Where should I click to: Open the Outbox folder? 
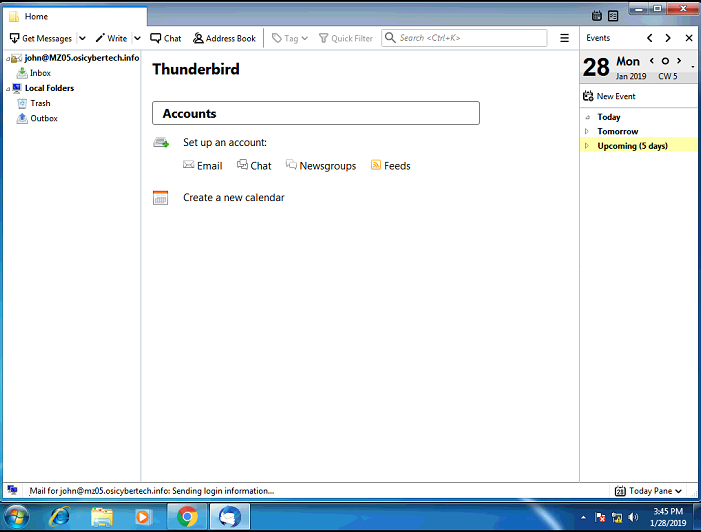pos(44,118)
